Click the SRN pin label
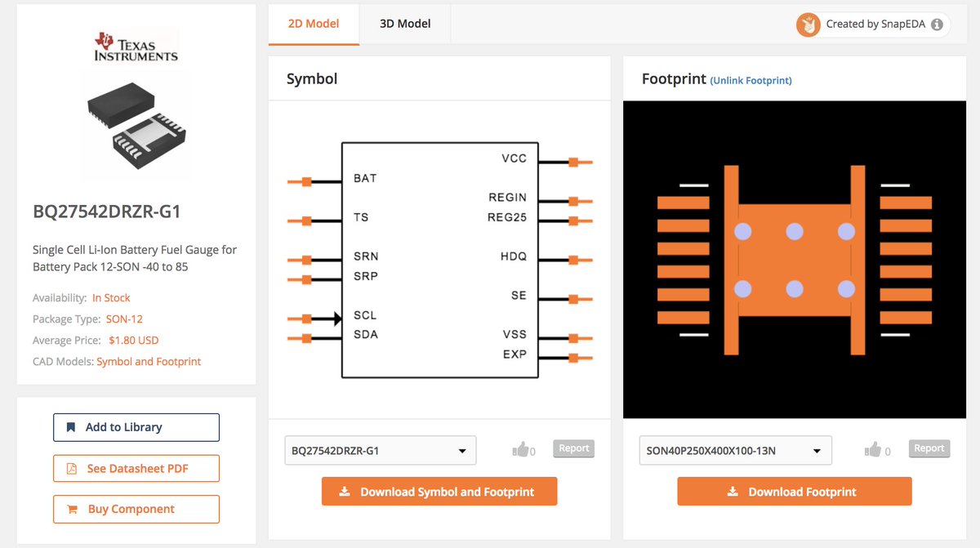This screenshot has height=548, width=980. pyautogui.click(x=366, y=256)
